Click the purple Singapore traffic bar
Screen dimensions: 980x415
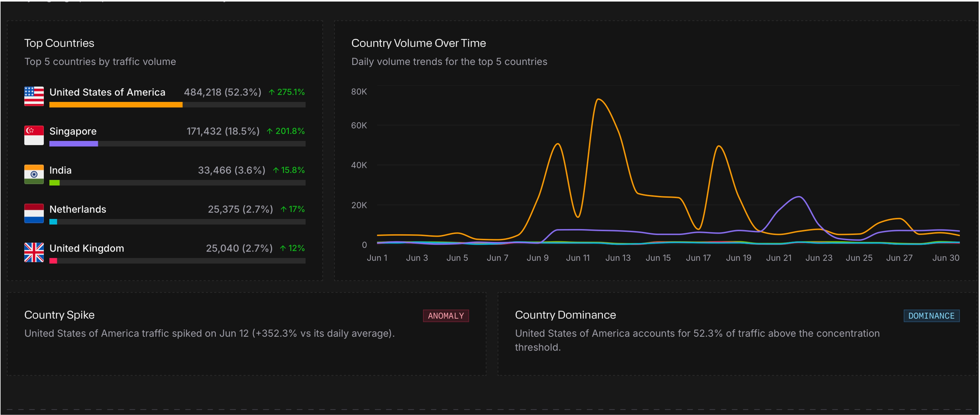point(74,144)
